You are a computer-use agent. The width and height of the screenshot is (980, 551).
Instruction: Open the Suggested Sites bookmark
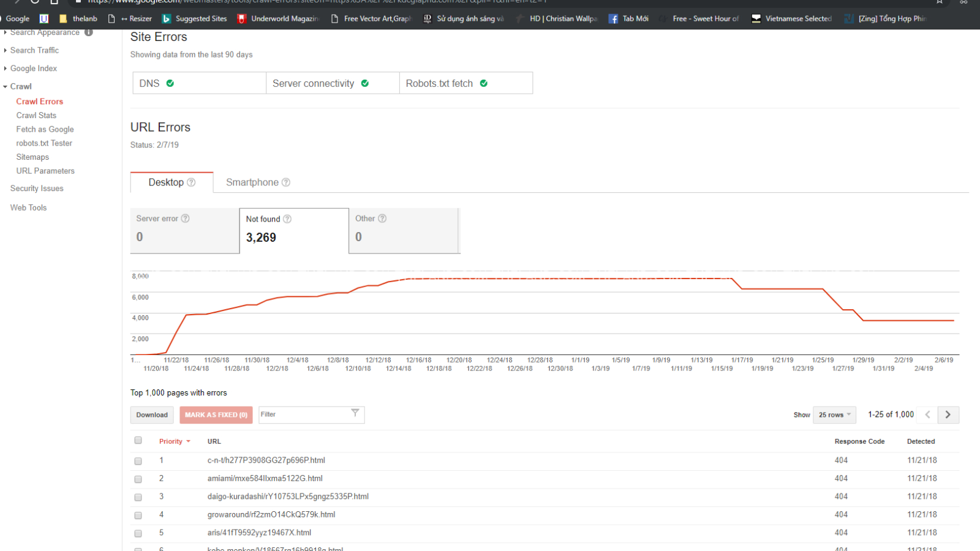[x=194, y=18]
